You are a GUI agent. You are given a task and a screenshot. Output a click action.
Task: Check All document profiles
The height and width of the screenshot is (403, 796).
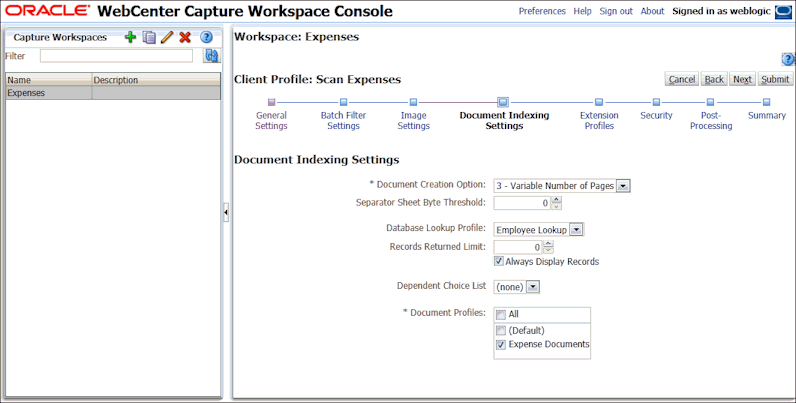501,315
